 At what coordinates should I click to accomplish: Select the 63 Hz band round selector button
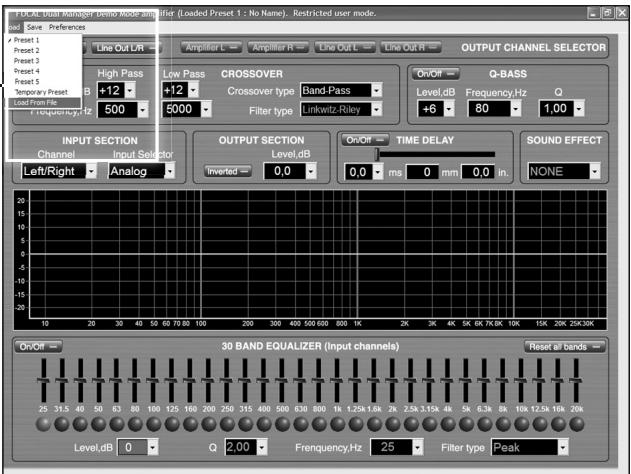[x=117, y=424]
